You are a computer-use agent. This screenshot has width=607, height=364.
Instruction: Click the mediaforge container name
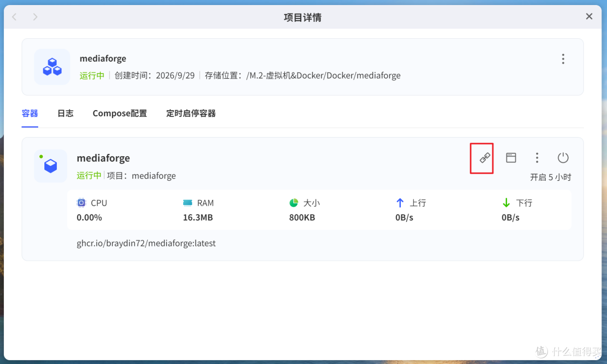click(103, 158)
